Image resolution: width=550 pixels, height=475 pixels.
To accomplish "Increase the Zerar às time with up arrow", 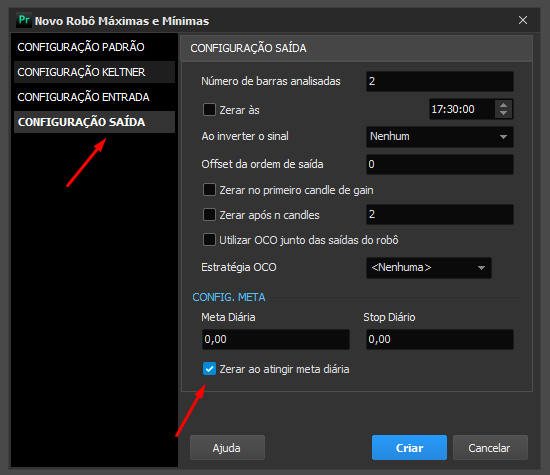I will [504, 105].
